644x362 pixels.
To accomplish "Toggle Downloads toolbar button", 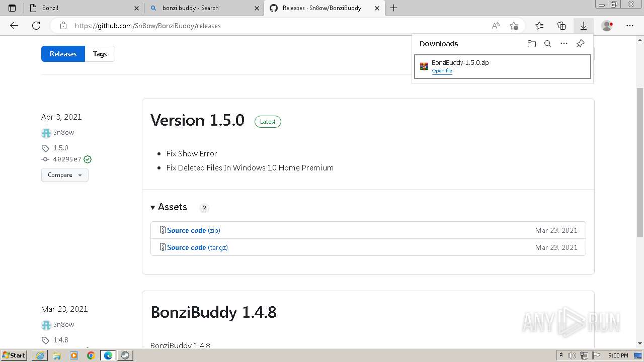I will click(584, 26).
